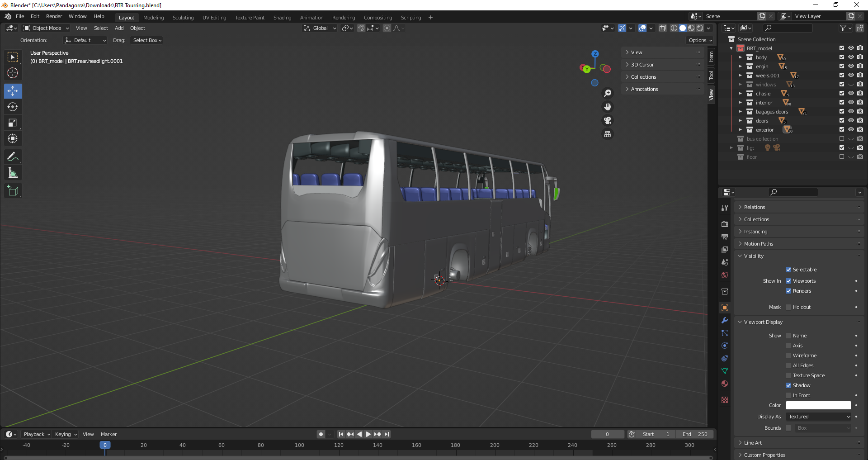Viewport: 868px width, 460px height.
Task: Open the Material properties tab
Action: (725, 384)
